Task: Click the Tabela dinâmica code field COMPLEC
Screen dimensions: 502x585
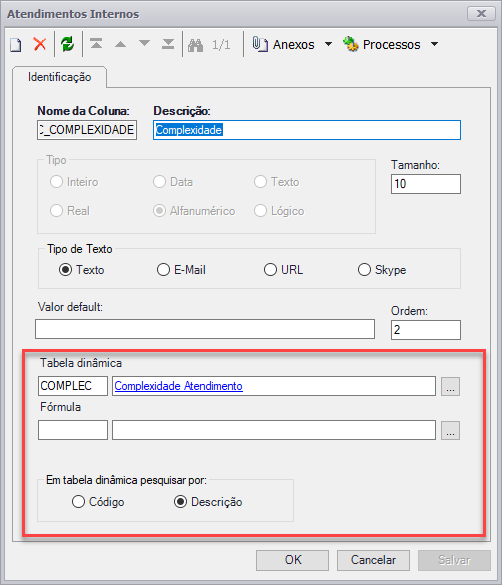Action: point(73,386)
